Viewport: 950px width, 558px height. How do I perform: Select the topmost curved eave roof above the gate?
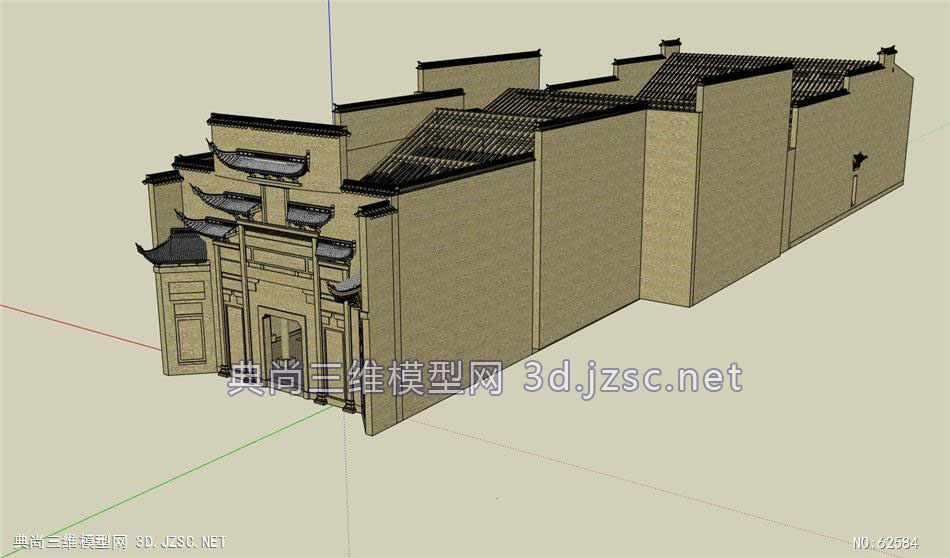[259, 162]
